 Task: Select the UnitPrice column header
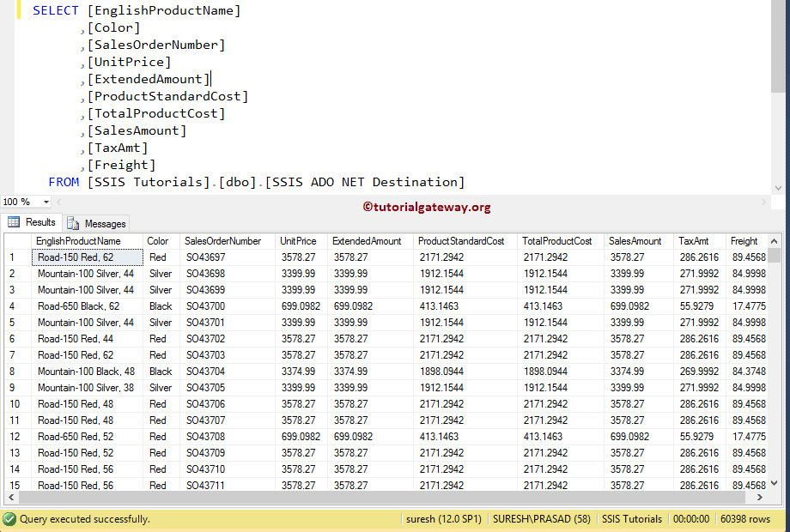(301, 241)
